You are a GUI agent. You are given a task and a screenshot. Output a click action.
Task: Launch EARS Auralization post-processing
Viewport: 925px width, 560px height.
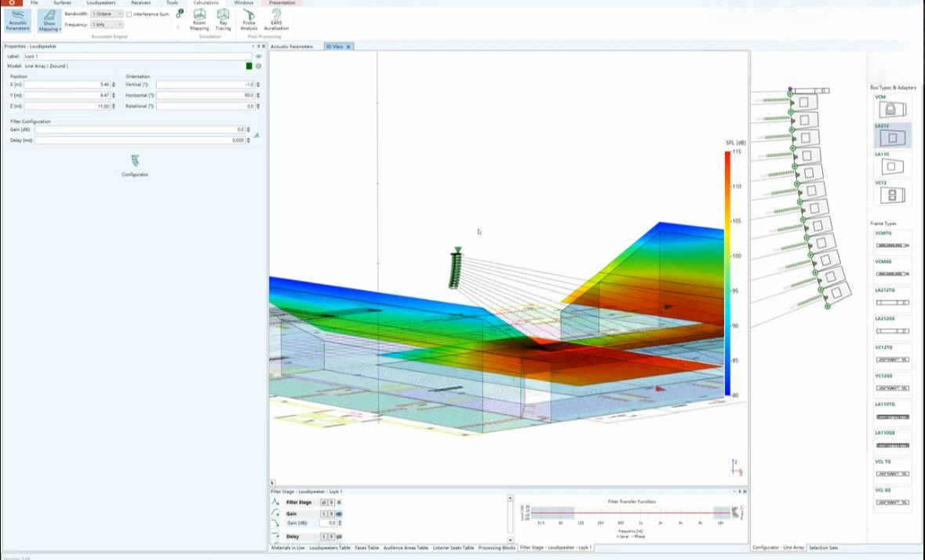click(276, 20)
